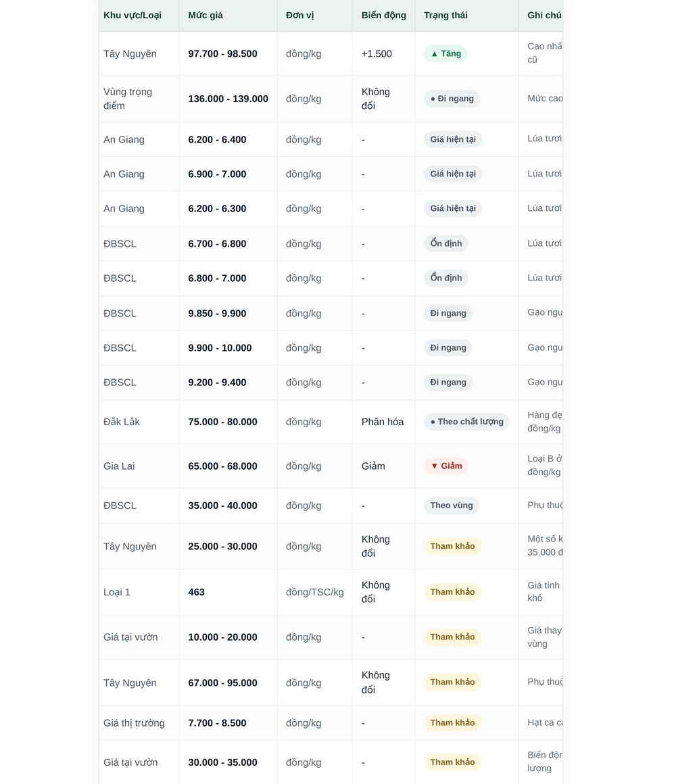Viewport: 676px width, 784px height.
Task: Click the 463 price value
Action: pos(196,592)
